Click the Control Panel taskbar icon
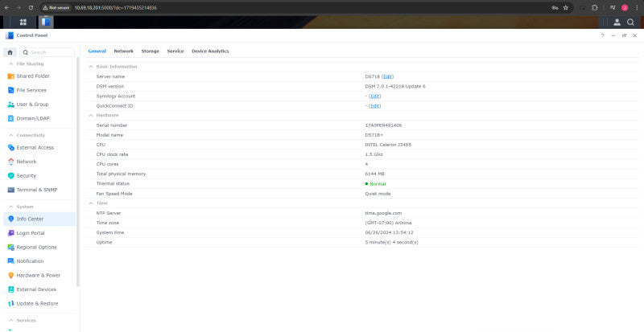This screenshot has height=332, width=644. point(46,23)
